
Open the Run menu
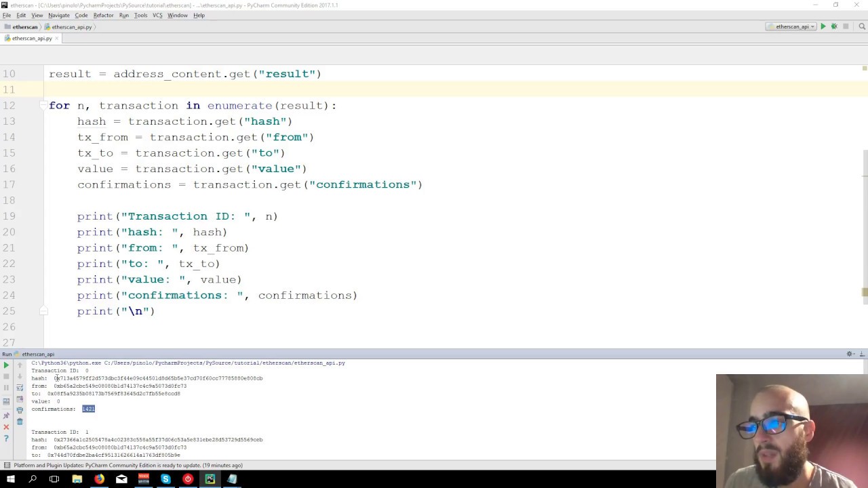pos(123,15)
